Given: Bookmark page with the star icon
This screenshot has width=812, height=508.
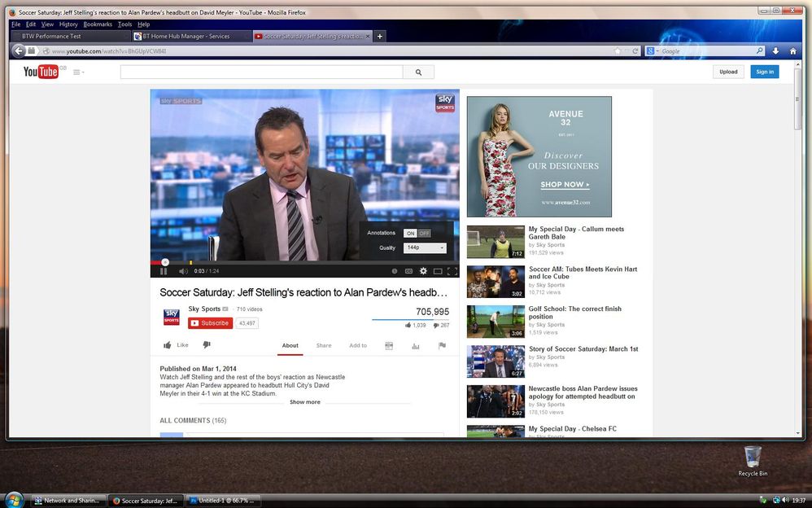Looking at the screenshot, I should coord(618,50).
